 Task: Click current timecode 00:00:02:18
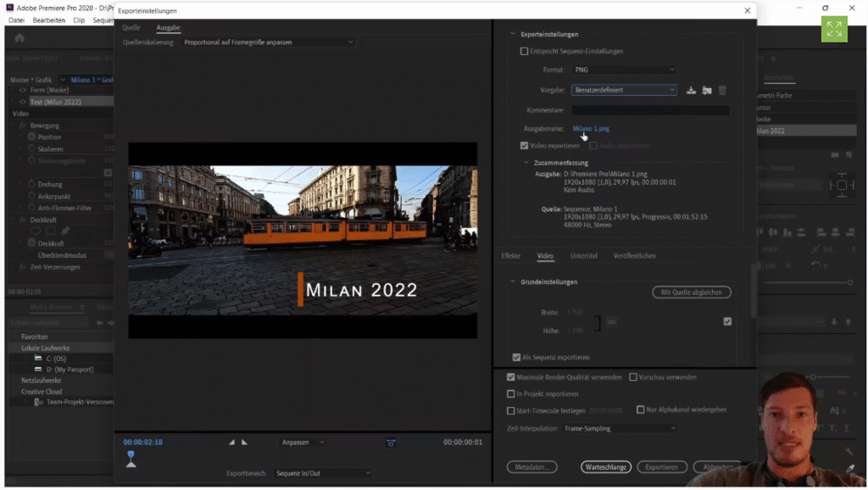click(x=142, y=443)
